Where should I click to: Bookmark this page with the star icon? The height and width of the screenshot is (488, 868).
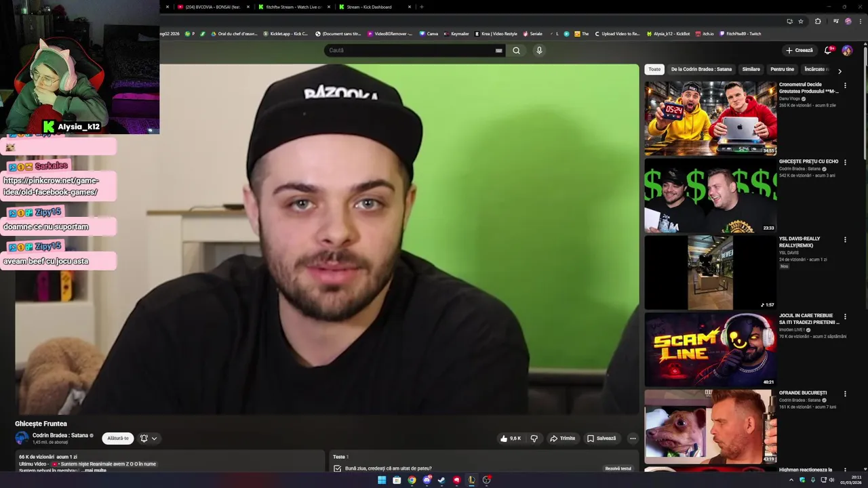coord(801,21)
